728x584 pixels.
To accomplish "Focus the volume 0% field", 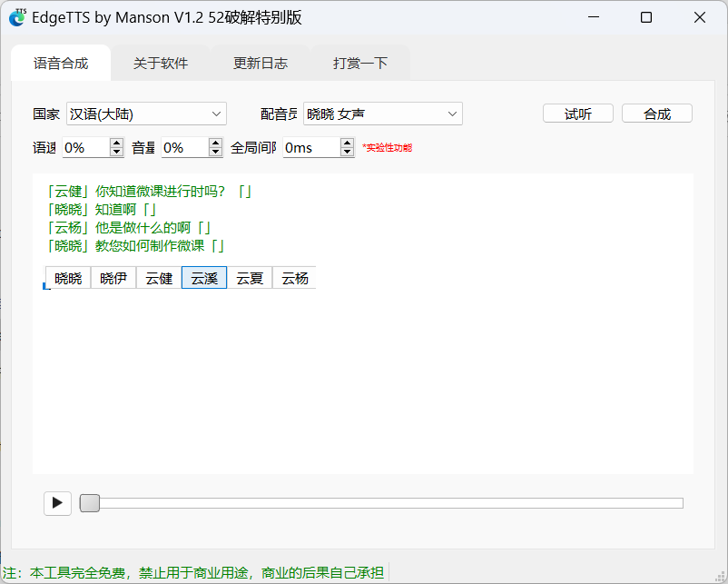I will (x=185, y=148).
